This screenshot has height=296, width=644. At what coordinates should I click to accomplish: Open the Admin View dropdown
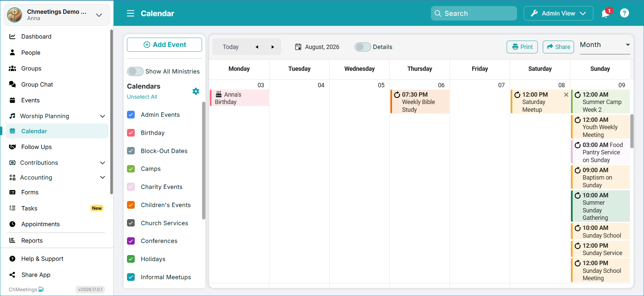(x=558, y=13)
